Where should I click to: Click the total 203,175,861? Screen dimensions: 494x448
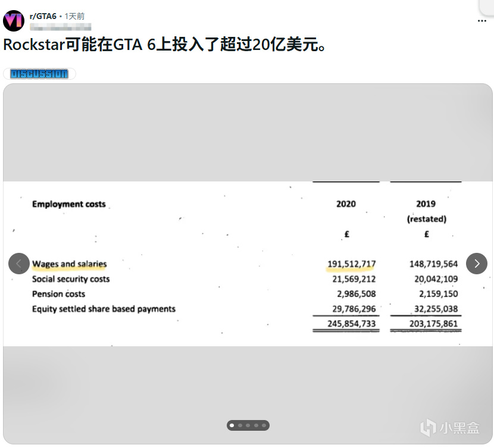pyautogui.click(x=433, y=323)
